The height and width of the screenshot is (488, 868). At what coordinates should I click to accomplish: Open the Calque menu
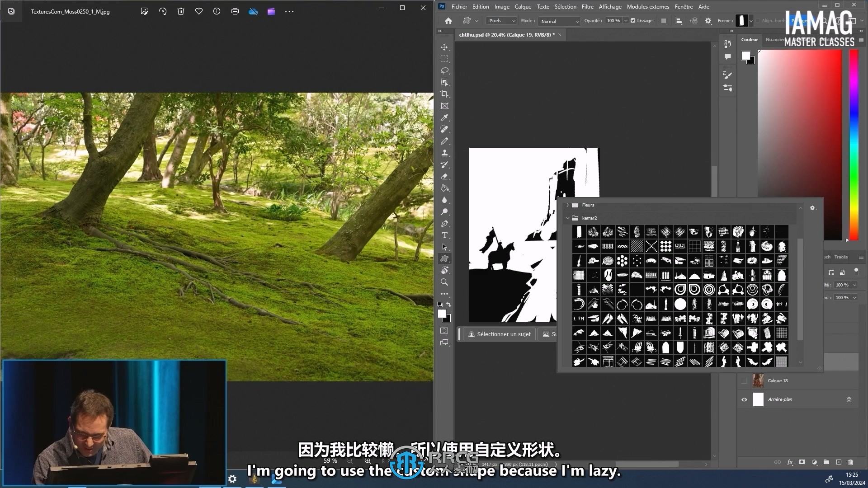(523, 7)
